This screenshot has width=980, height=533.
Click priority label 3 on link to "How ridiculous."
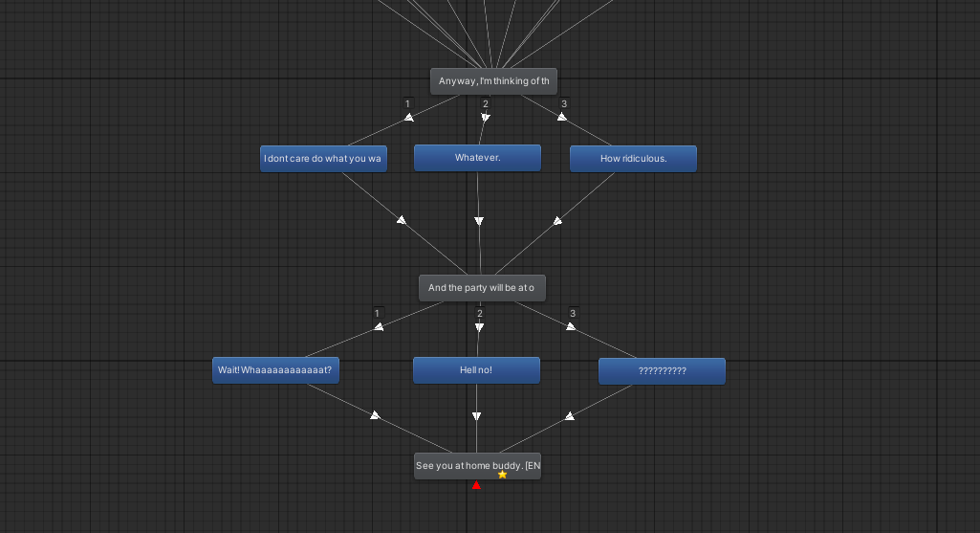563,103
